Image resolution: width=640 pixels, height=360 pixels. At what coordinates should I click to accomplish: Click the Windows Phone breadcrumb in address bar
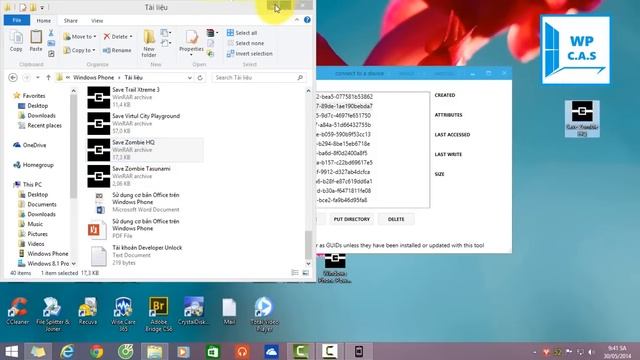93,78
